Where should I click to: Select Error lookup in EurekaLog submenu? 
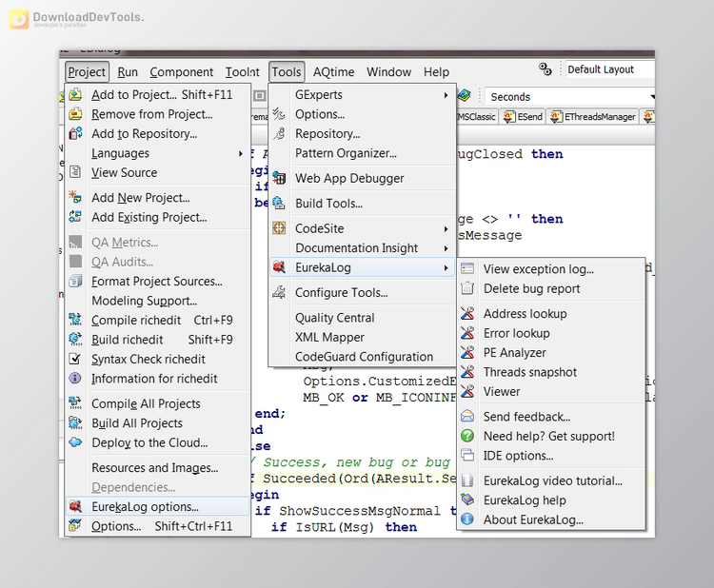coord(551,333)
